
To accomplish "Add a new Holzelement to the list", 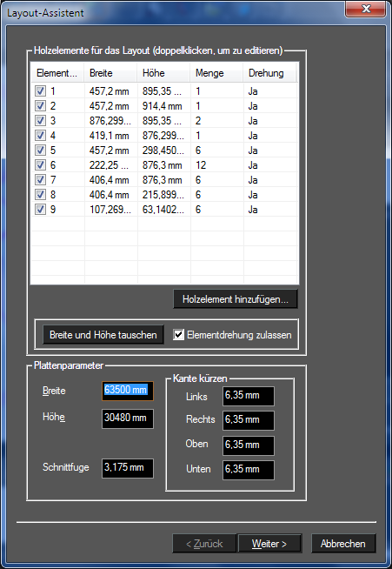I will (236, 299).
